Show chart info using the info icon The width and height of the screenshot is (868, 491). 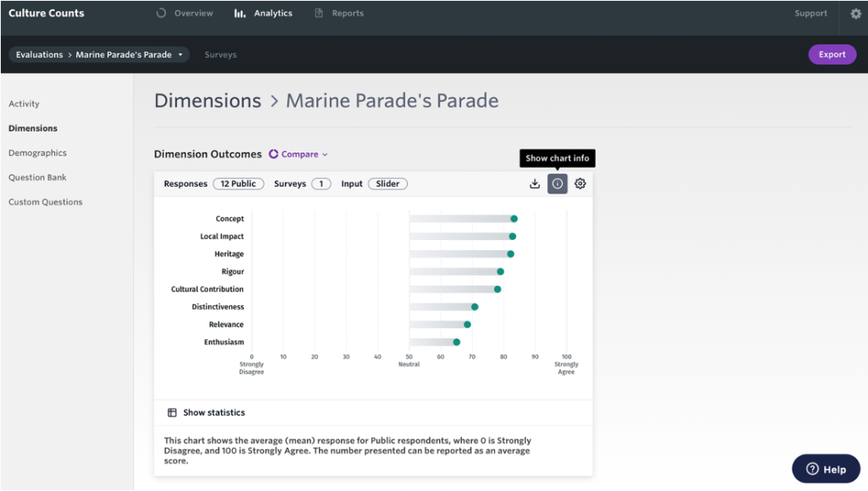click(557, 183)
